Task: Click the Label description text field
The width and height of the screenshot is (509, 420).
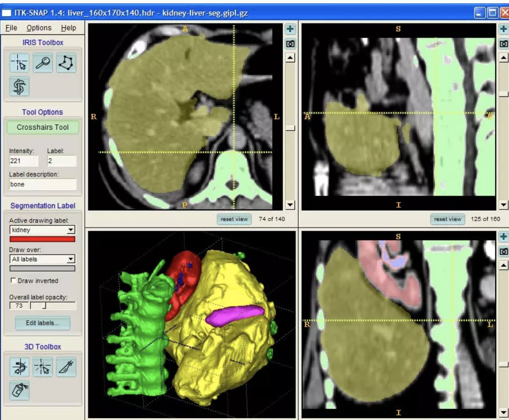Action: pyautogui.click(x=43, y=184)
